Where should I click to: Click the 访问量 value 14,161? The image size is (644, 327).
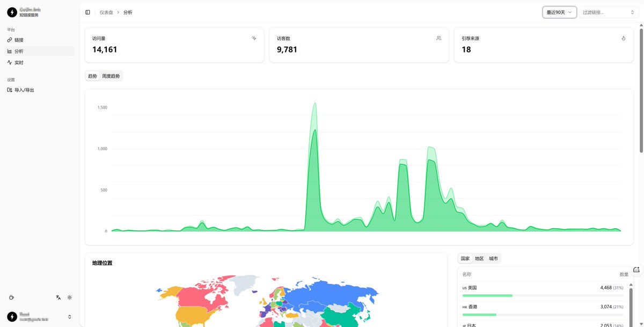(x=105, y=49)
